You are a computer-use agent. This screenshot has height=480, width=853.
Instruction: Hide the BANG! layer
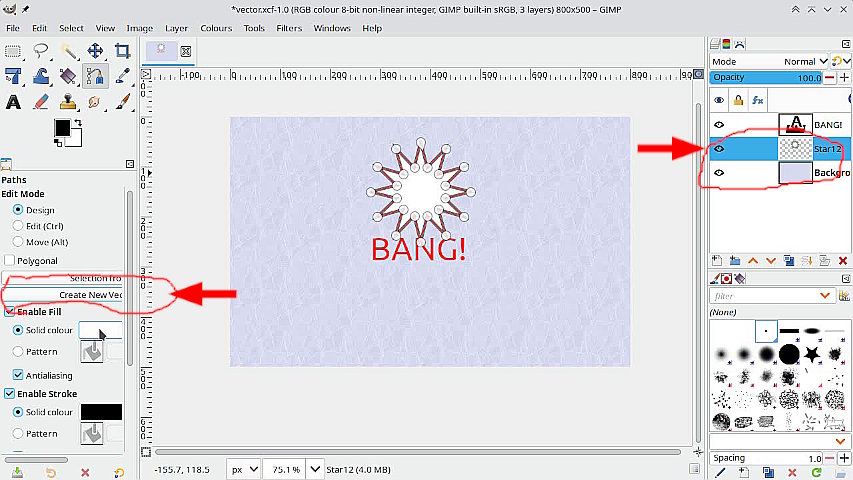pyautogui.click(x=719, y=125)
